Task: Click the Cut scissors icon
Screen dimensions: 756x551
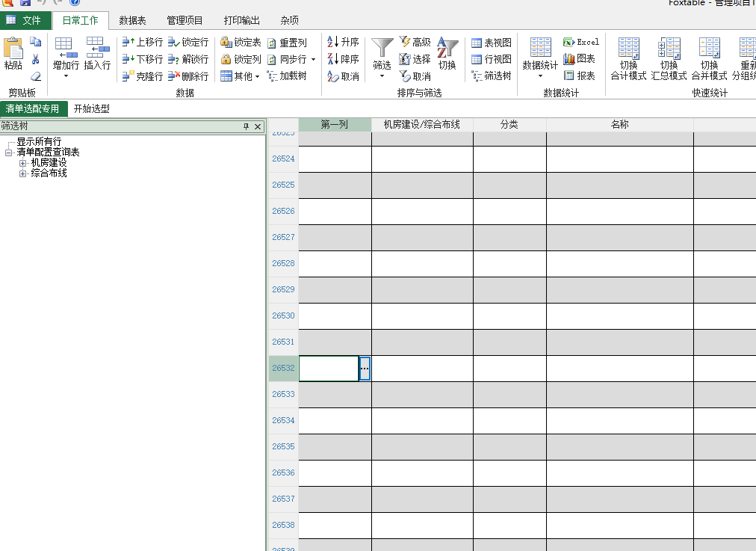Action: (x=35, y=59)
